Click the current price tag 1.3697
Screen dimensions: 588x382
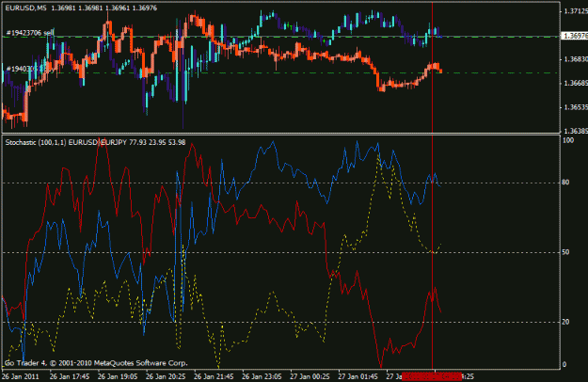tap(574, 36)
